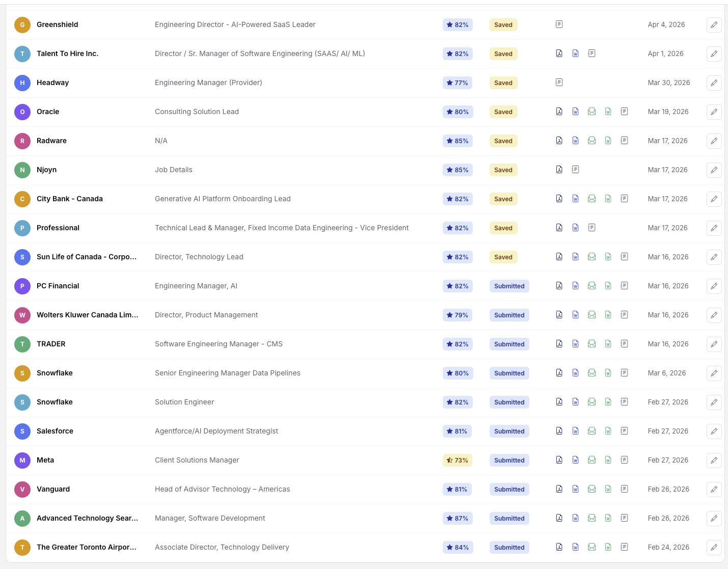Click the edit pencil for City Bank - Canada

click(x=714, y=199)
